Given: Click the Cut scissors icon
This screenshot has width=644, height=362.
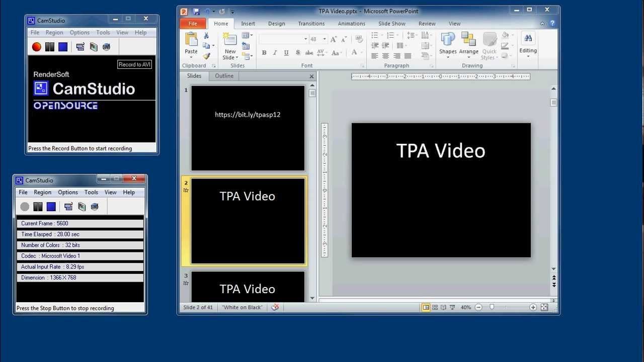Looking at the screenshot, I should pos(206,36).
